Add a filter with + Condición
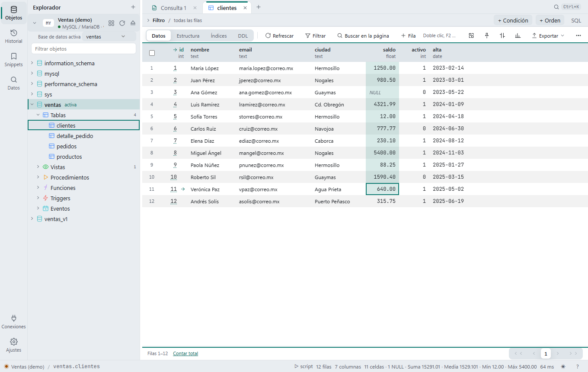Image resolution: width=588 pixels, height=372 pixels. pos(513,20)
